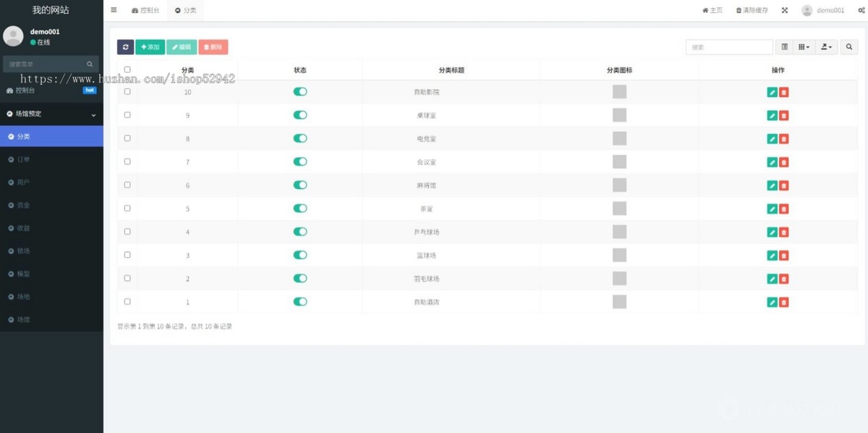Click the green 添加 button
Screen dimensions: 868x433
click(x=150, y=47)
